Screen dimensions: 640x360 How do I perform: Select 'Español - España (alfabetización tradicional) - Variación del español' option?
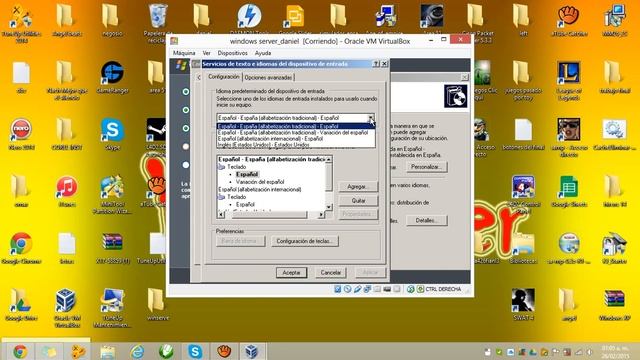[293, 133]
